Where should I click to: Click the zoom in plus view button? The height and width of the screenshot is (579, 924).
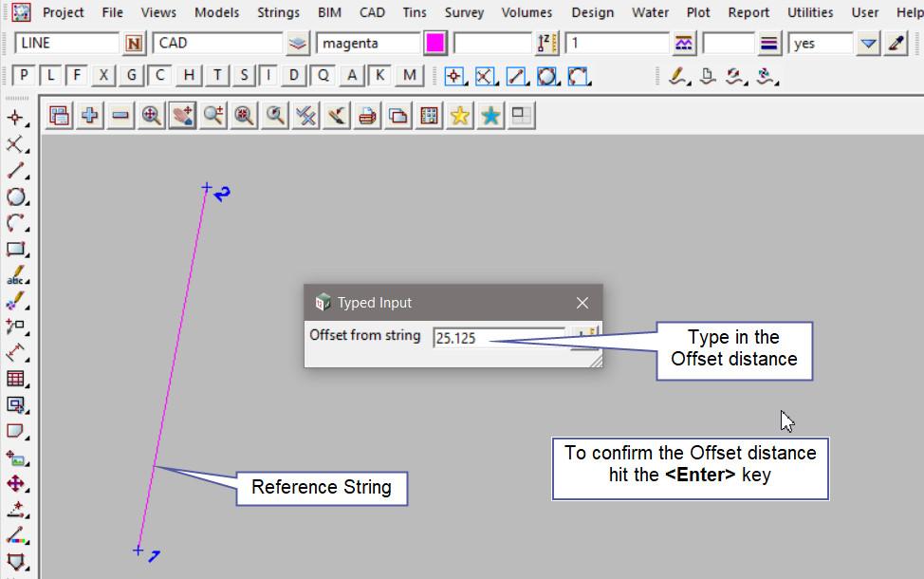click(90, 116)
